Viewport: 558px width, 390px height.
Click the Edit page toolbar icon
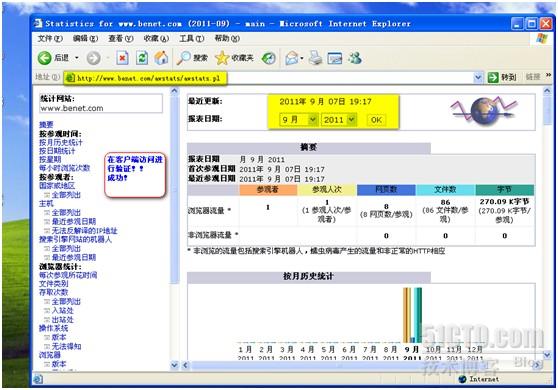tap(335, 58)
